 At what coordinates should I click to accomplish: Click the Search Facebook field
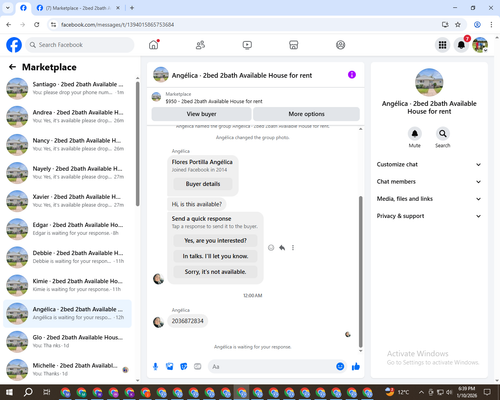pos(80,45)
